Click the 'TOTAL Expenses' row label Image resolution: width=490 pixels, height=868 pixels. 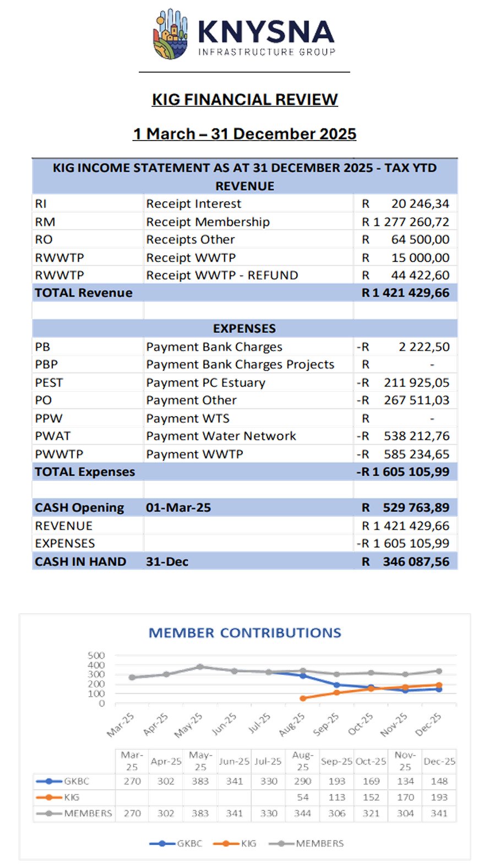(x=85, y=472)
